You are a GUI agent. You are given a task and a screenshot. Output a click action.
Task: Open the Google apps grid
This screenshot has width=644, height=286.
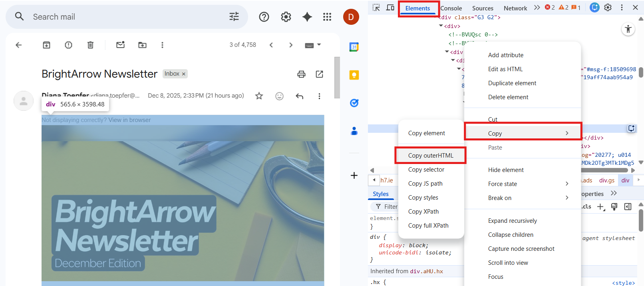coord(327,17)
